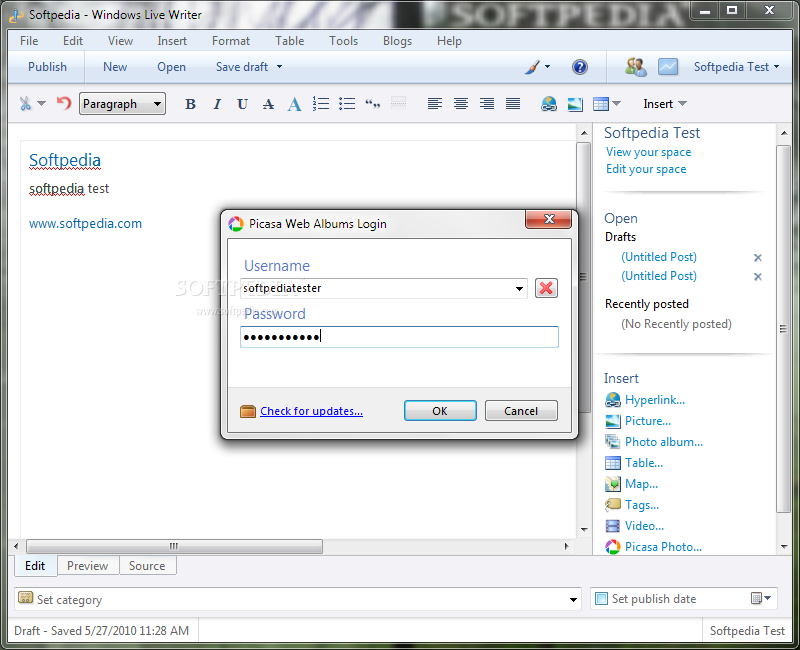Click the Softpedia post title

[x=65, y=160]
